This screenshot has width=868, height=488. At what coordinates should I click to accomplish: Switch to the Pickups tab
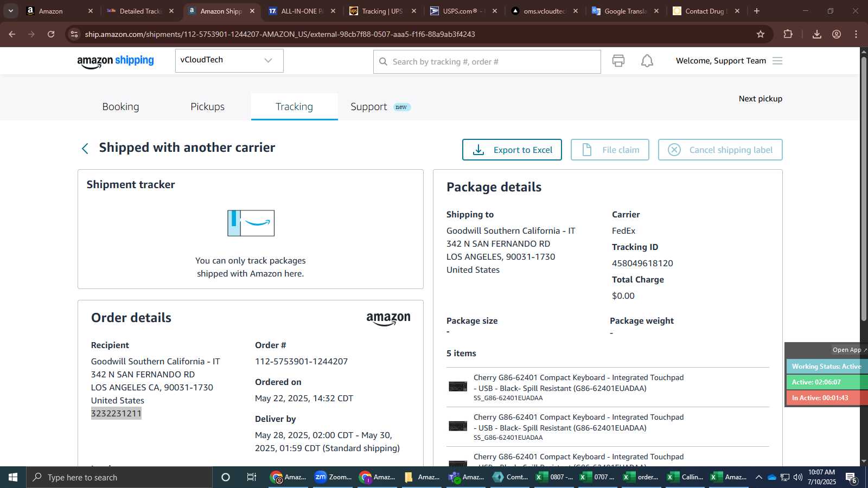tap(207, 107)
